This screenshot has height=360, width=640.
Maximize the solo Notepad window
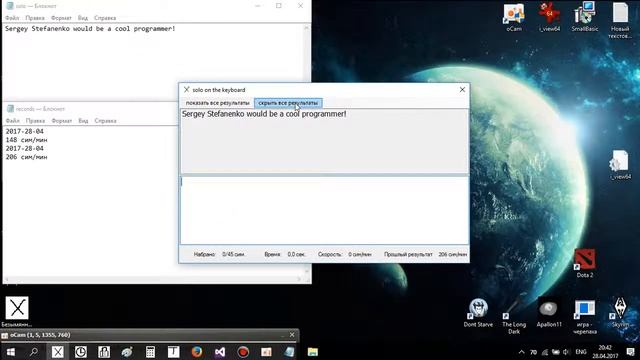point(279,6)
